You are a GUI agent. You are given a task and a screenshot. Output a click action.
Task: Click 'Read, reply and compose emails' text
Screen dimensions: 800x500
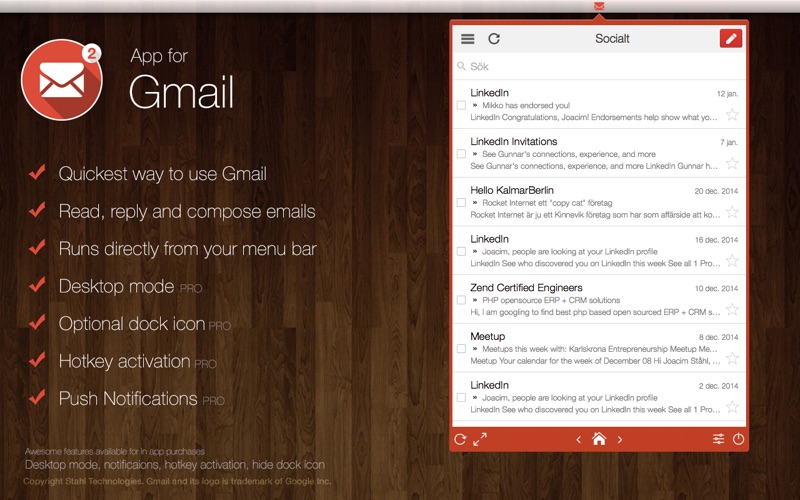187,212
